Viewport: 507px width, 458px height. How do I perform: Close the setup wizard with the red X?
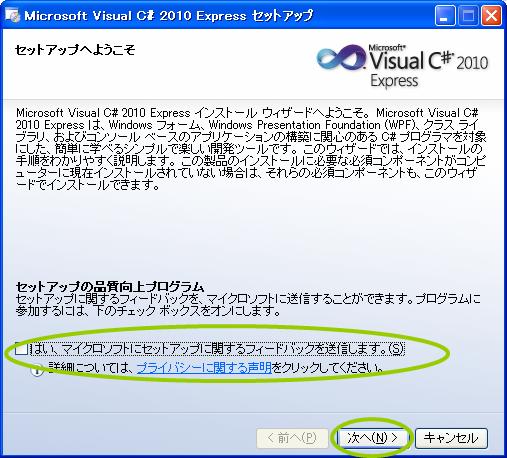(x=491, y=16)
